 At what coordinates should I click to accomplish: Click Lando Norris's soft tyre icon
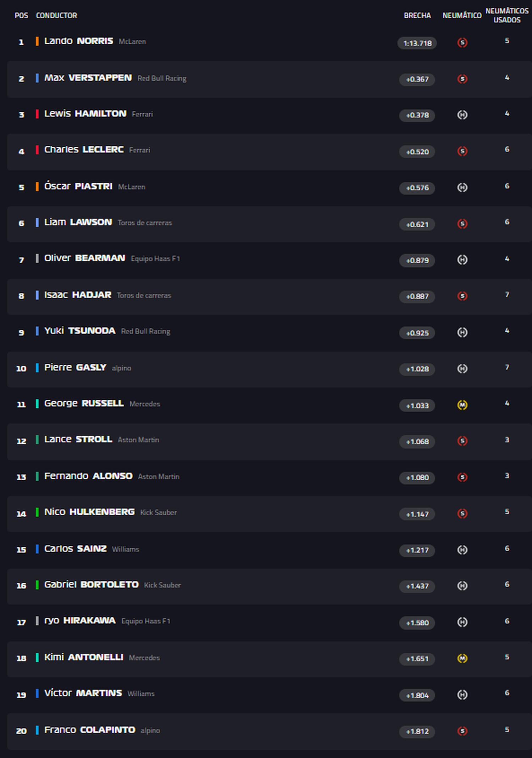point(462,43)
